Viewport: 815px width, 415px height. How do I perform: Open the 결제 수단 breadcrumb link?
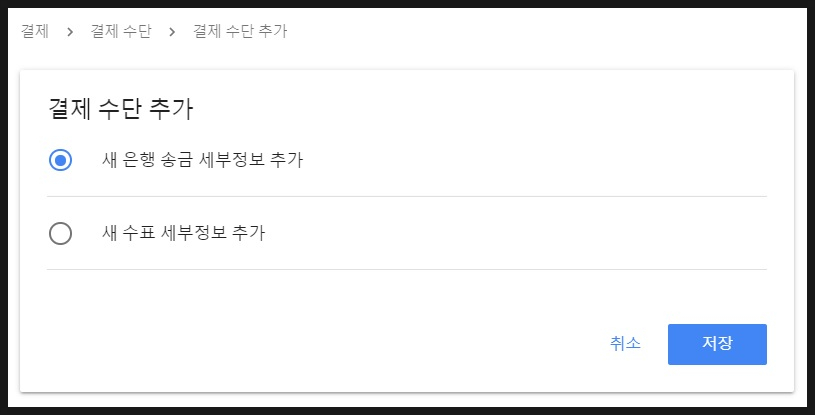121,31
